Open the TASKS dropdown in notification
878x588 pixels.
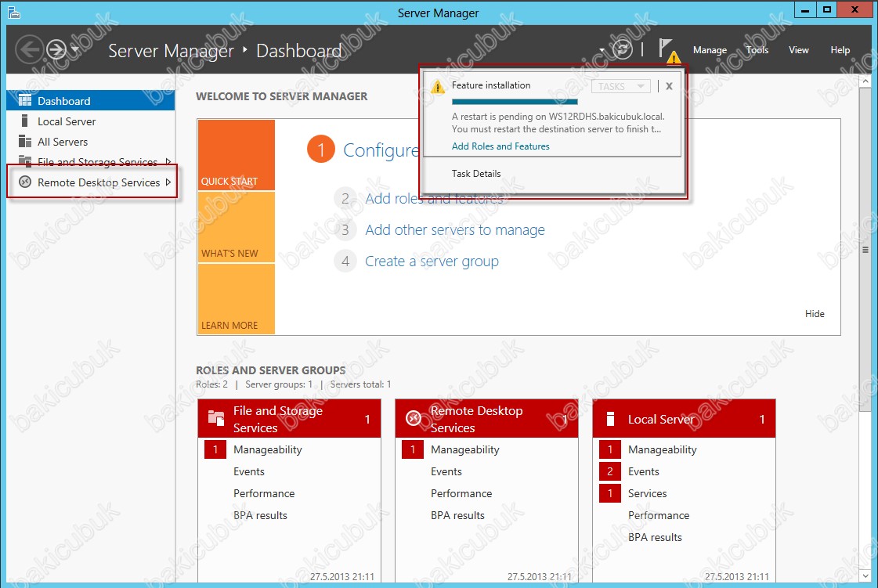pyautogui.click(x=621, y=86)
